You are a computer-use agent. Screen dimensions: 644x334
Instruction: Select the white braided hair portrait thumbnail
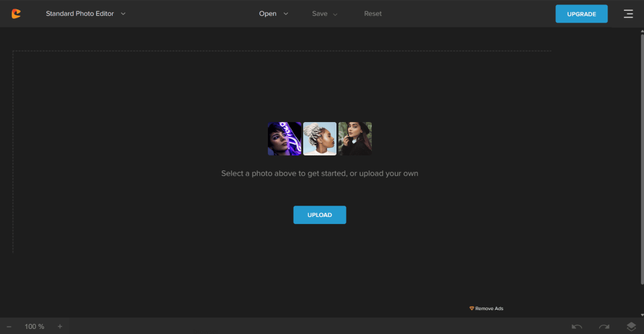[x=319, y=138]
